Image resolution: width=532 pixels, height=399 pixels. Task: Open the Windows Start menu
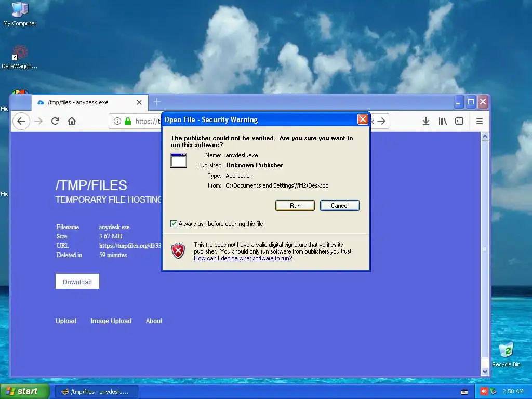pos(24,392)
